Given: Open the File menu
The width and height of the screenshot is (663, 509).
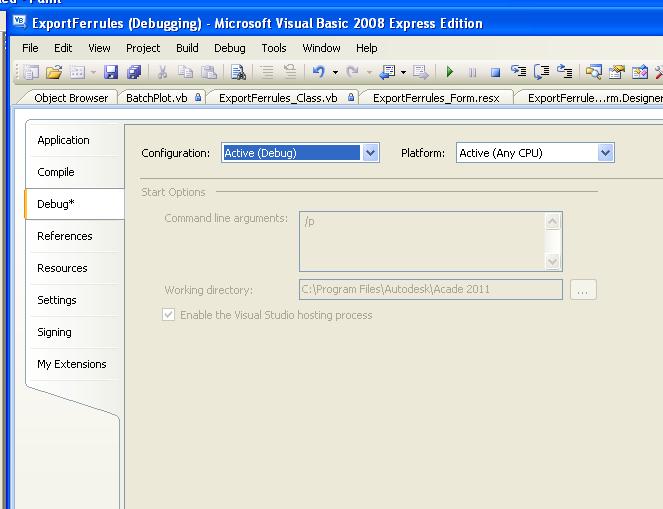Looking at the screenshot, I should point(30,48).
